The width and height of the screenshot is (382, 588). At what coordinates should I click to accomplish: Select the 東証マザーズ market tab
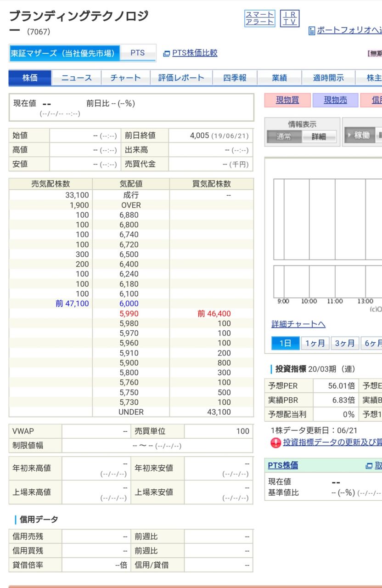pyautogui.click(x=64, y=53)
